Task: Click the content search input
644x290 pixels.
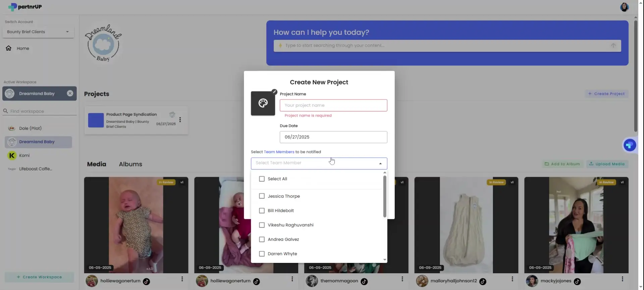Action: coord(447,46)
